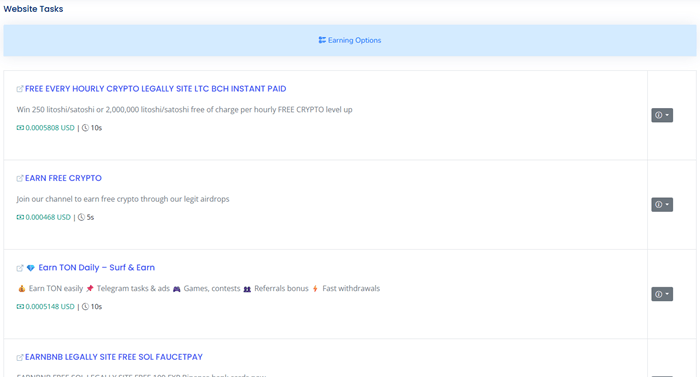Expand info dropdown for FREE EVERY HOURLY CRYPTO task
This screenshot has width=700, height=377.
662,115
